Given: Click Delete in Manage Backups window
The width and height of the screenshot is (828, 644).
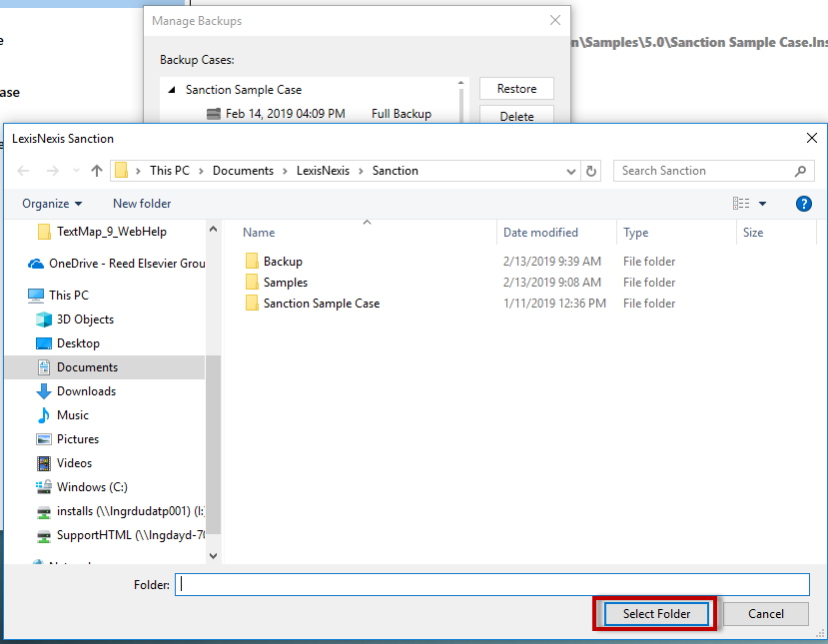Looking at the screenshot, I should coord(516,116).
